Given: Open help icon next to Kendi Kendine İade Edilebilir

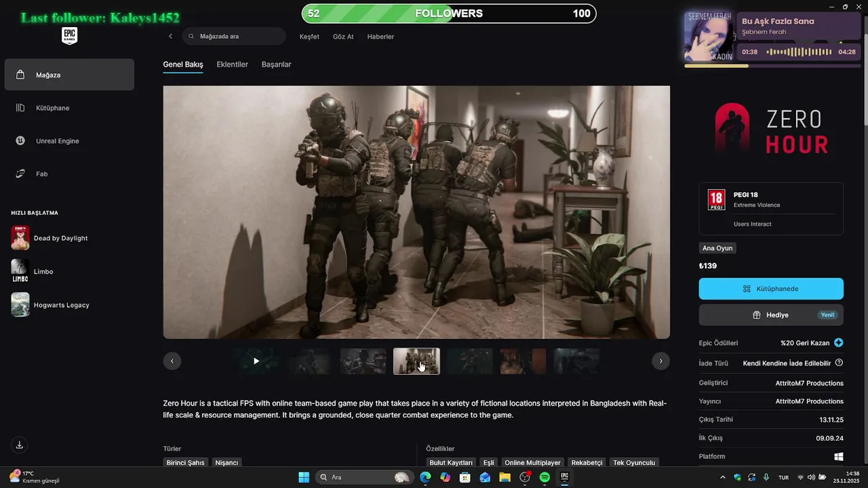Looking at the screenshot, I should [839, 363].
